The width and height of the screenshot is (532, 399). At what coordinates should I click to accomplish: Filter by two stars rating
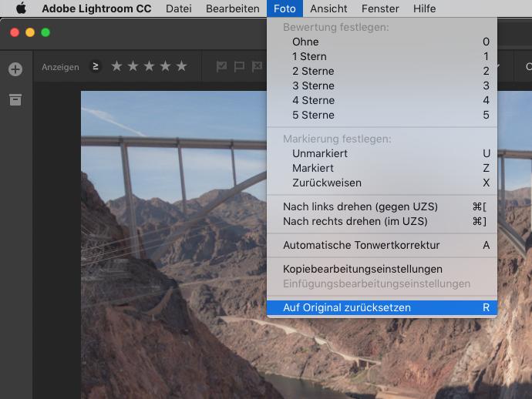tap(133, 66)
